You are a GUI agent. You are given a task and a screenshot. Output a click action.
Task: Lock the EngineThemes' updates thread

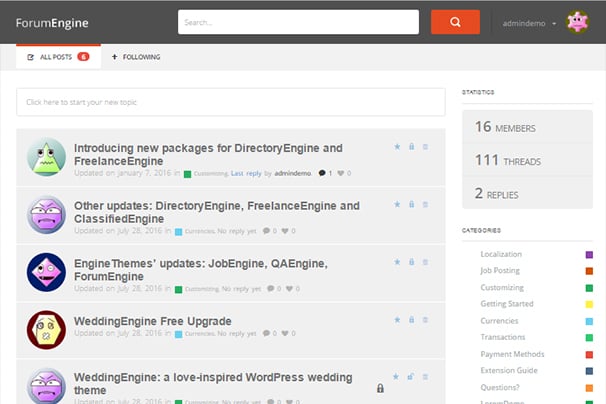tap(412, 262)
